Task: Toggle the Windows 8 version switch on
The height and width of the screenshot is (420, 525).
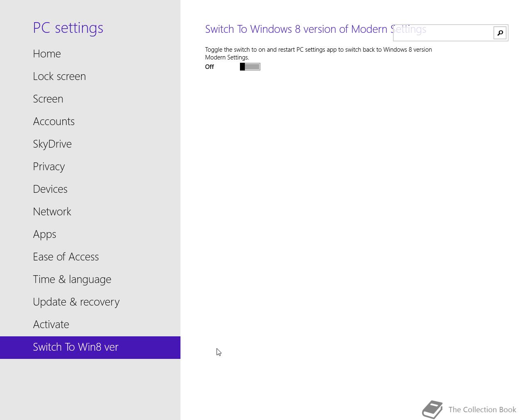Action: click(x=250, y=67)
